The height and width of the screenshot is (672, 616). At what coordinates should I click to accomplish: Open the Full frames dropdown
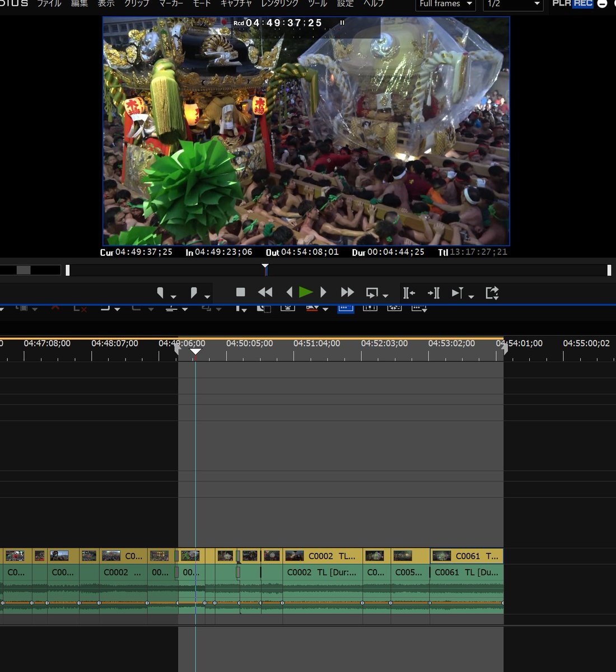pyautogui.click(x=445, y=4)
